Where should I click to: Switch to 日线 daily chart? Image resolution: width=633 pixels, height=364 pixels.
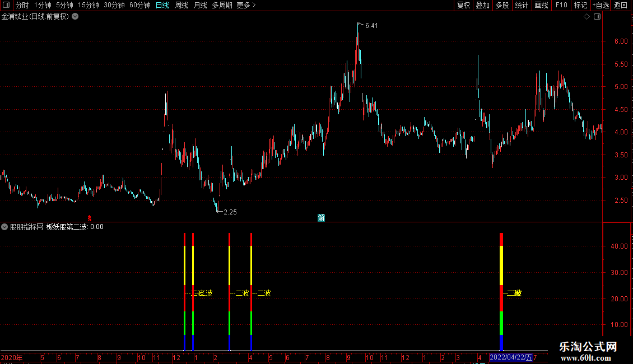(x=162, y=5)
